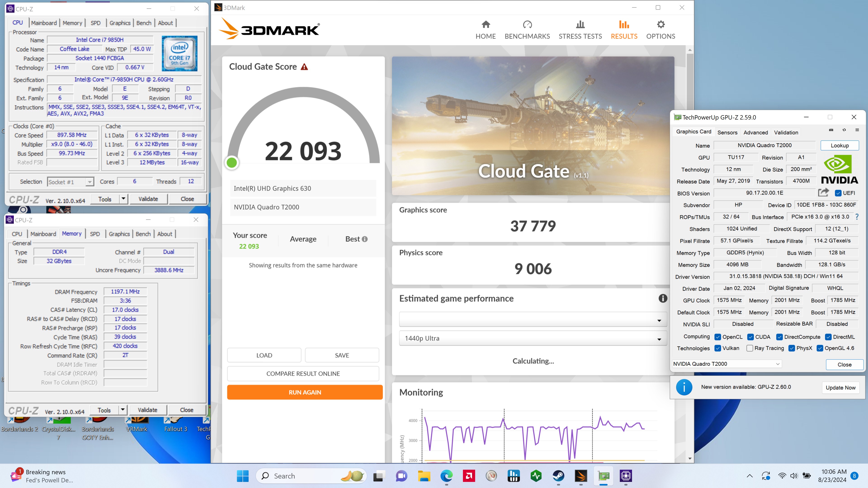Viewport: 868px width, 488px height.
Task: Open the CPU-Z taskbar icon
Action: (626, 476)
